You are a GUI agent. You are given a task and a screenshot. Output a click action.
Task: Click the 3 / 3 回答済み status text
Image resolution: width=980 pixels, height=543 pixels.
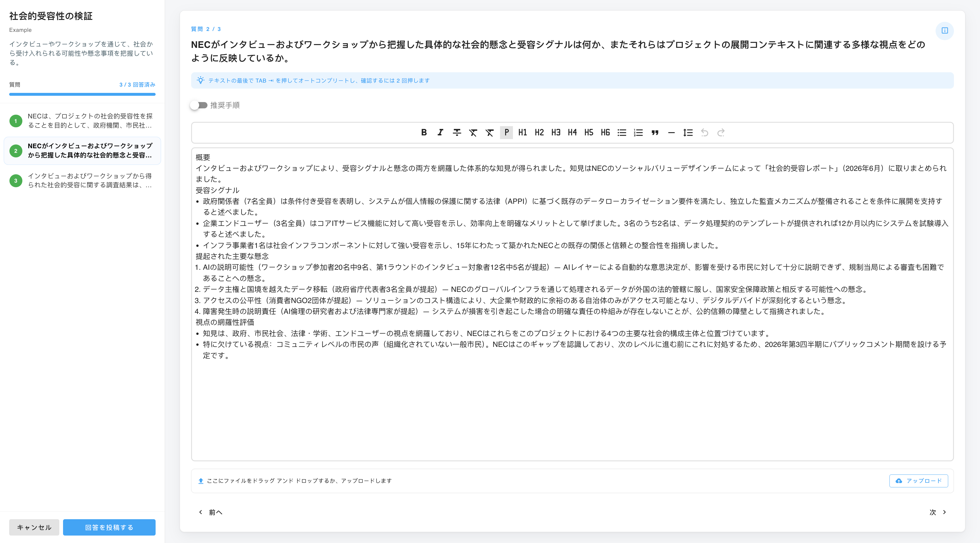click(137, 85)
